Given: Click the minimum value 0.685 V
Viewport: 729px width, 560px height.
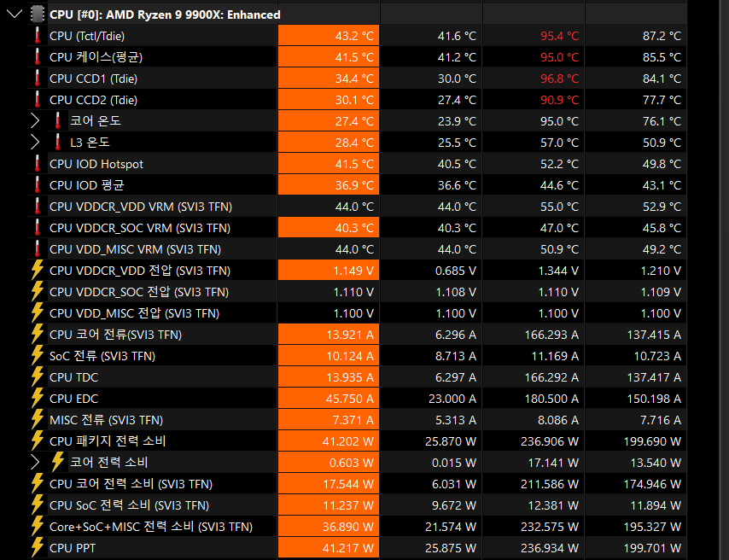Looking at the screenshot, I should coord(456,271).
